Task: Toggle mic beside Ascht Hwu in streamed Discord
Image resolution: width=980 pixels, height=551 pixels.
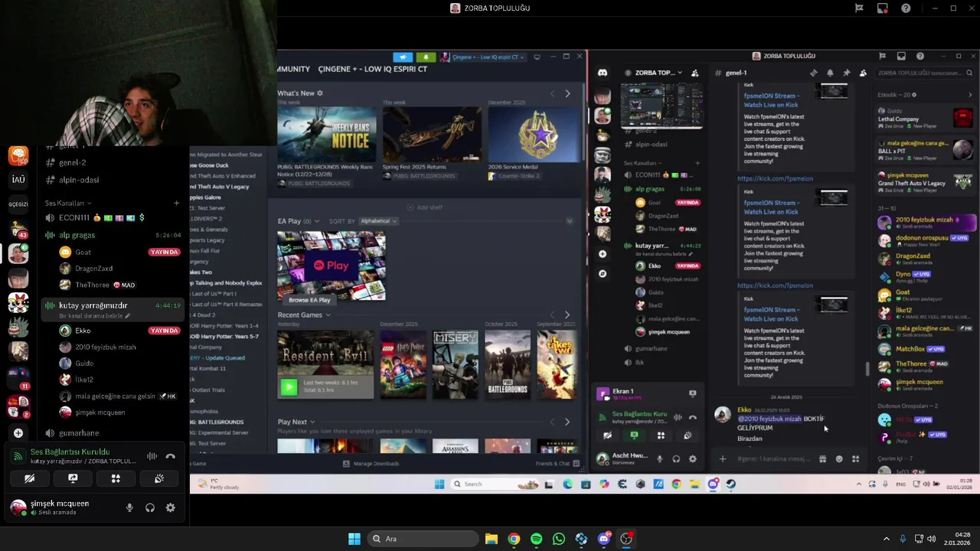Action: click(x=659, y=459)
